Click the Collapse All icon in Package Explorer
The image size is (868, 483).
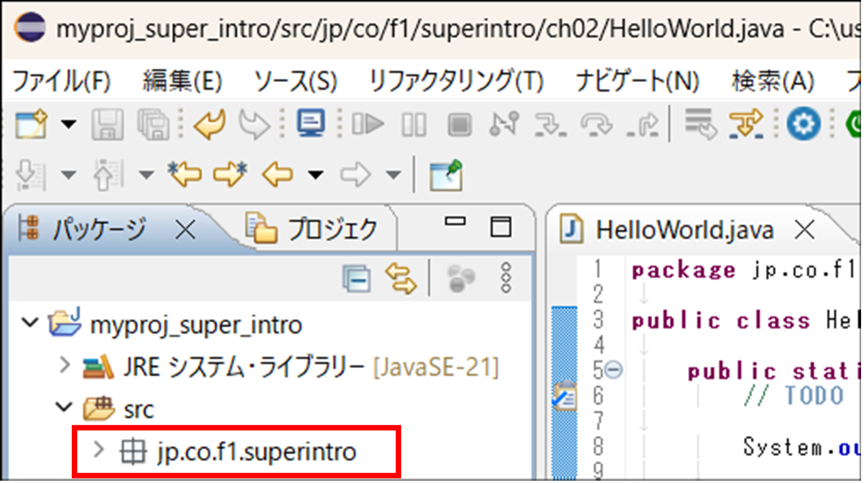point(357,278)
